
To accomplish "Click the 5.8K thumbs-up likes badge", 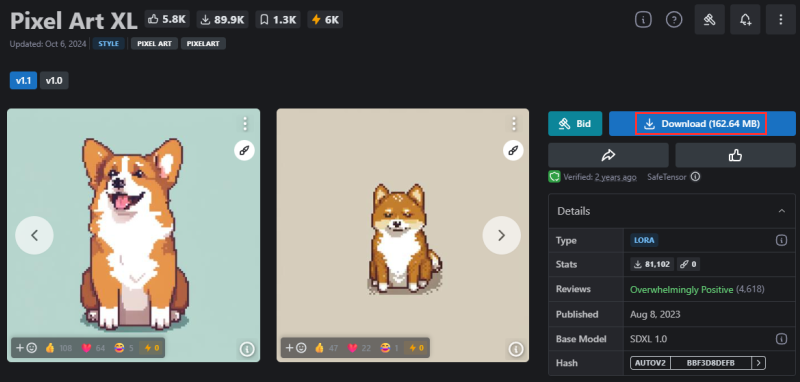I will [x=167, y=19].
